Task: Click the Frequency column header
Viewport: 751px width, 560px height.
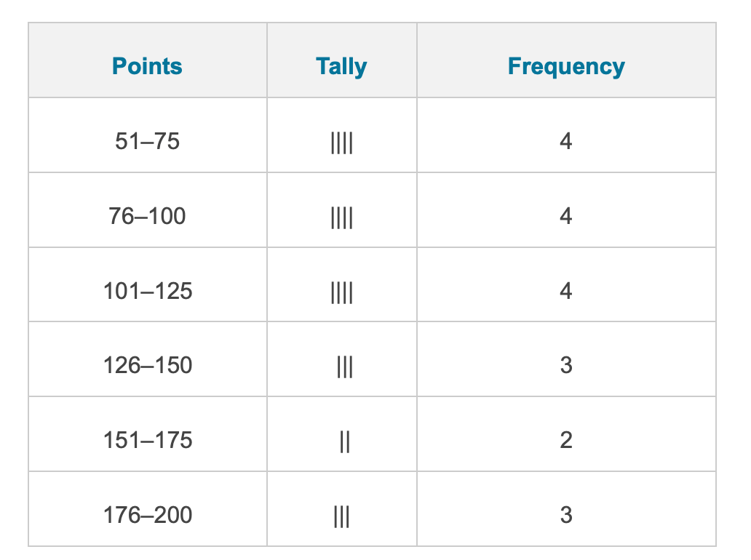Action: tap(566, 66)
